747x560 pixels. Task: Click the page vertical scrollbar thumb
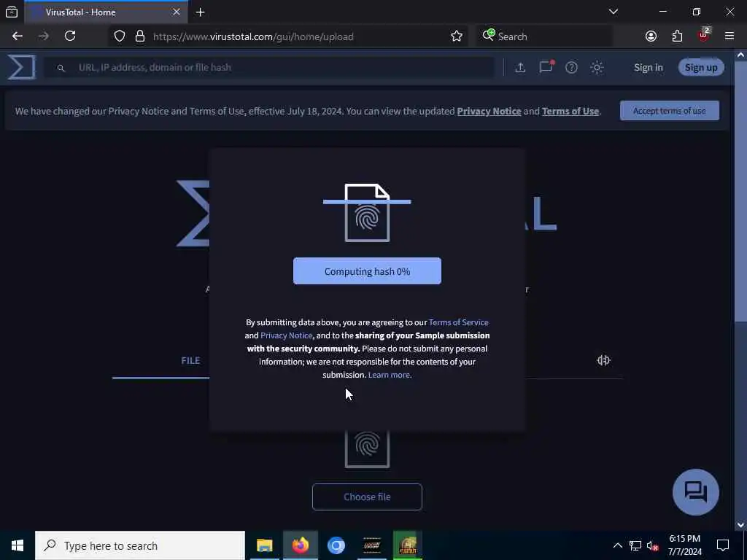741,192
